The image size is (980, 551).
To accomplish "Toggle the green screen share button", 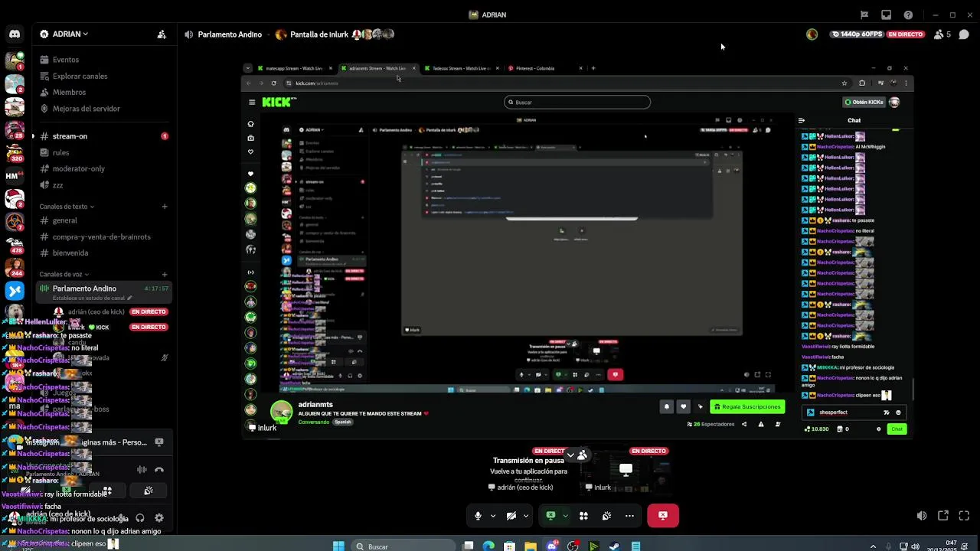I will click(550, 516).
